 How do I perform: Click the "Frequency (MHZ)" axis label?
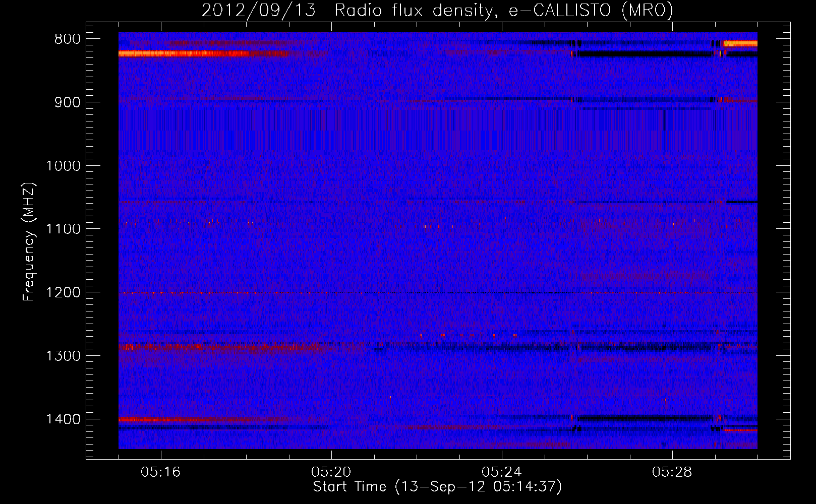pos(29,242)
